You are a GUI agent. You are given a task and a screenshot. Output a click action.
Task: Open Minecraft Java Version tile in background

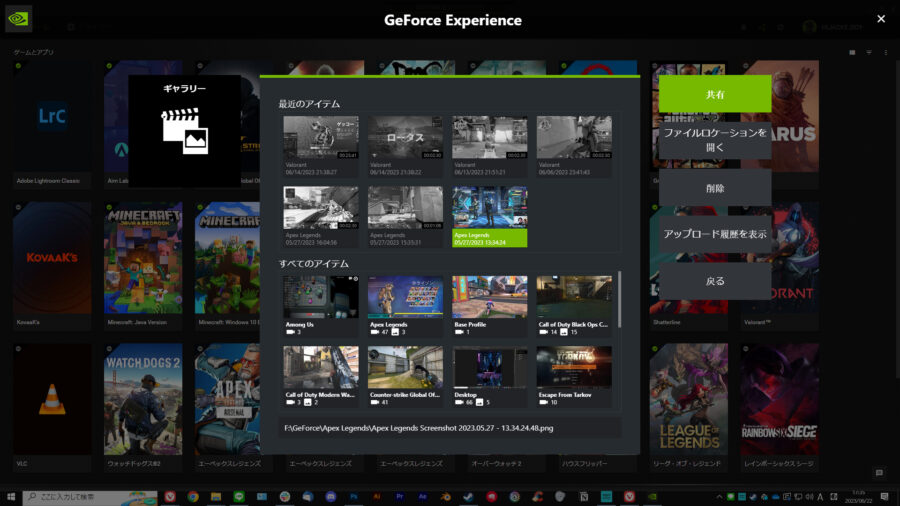(143, 266)
